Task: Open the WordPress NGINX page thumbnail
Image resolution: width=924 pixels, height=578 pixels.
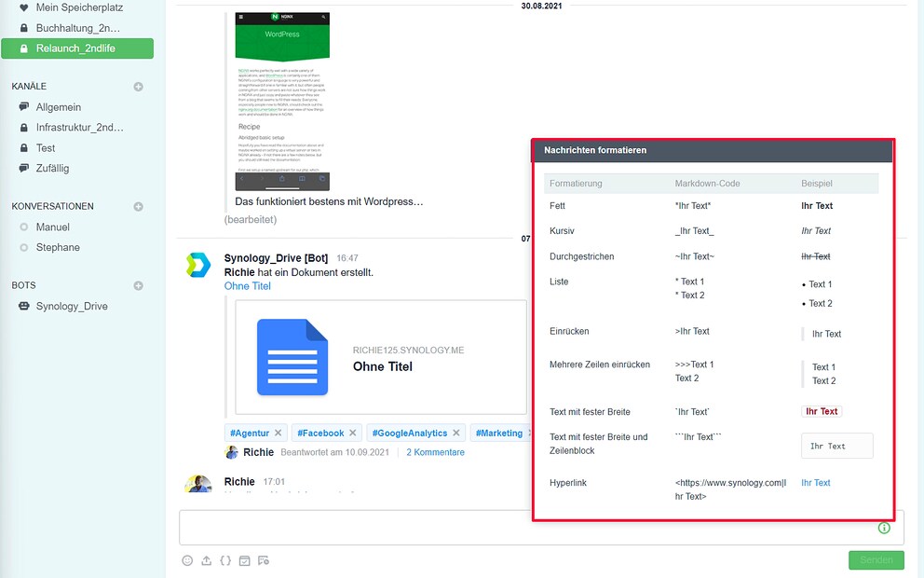Action: coord(282,102)
